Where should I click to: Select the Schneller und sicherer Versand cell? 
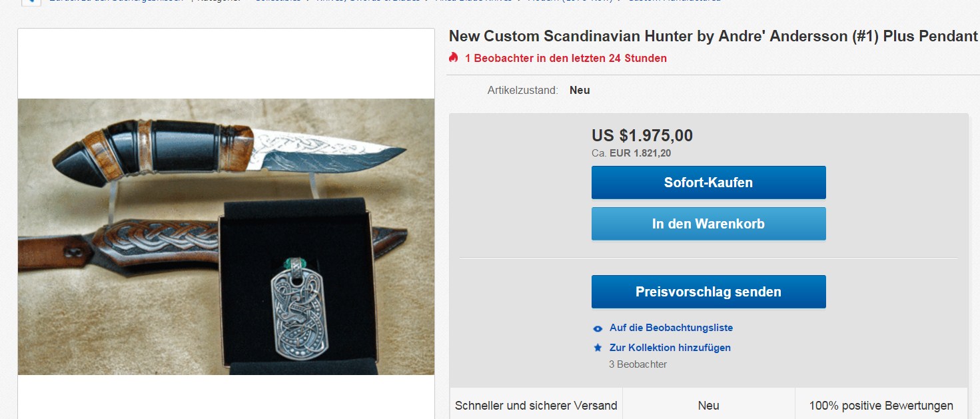coord(536,405)
